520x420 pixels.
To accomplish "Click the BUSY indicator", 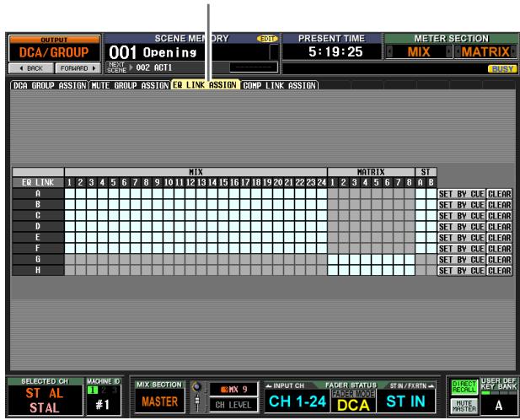I will tap(502, 68).
